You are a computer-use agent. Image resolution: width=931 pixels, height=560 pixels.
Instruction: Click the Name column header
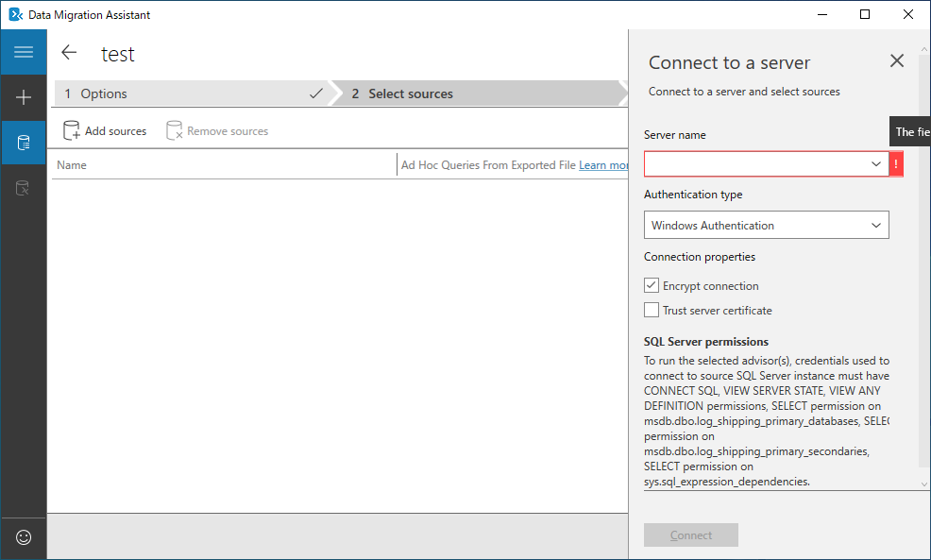click(72, 165)
